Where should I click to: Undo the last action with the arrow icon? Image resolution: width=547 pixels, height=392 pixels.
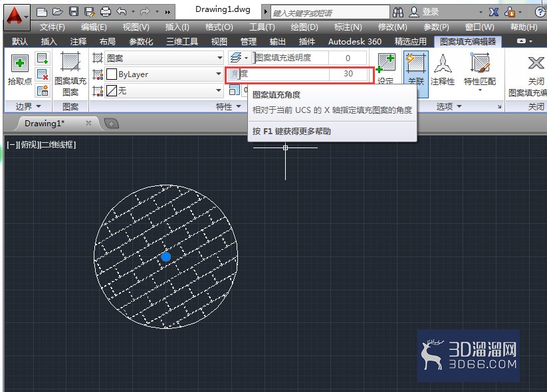pos(122,12)
